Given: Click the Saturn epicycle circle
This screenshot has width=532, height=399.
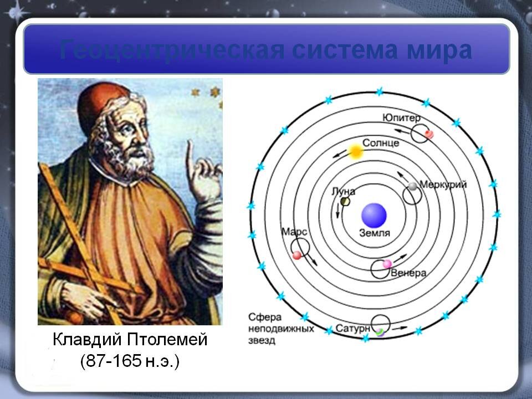Looking at the screenshot, I should click(381, 324).
